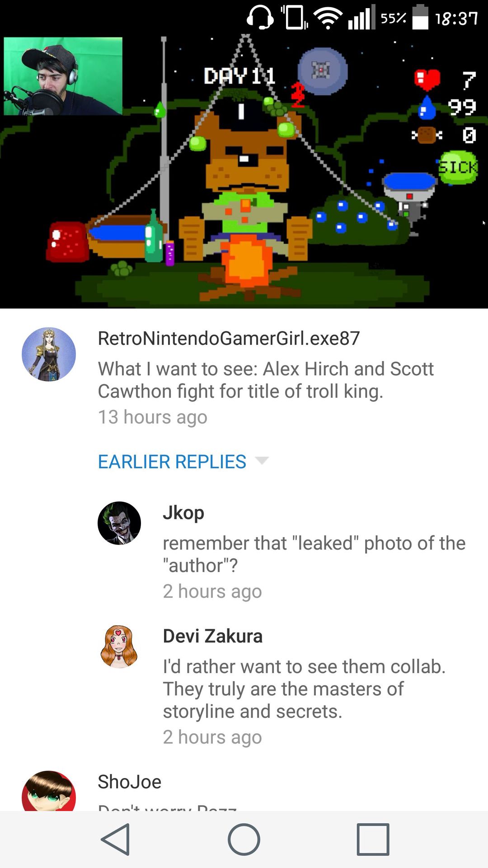
Task: Expand EARLIER REPLIES link
Action: coord(172,462)
